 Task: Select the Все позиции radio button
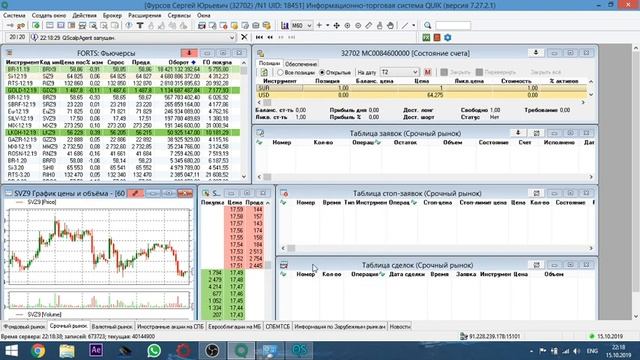click(x=280, y=72)
